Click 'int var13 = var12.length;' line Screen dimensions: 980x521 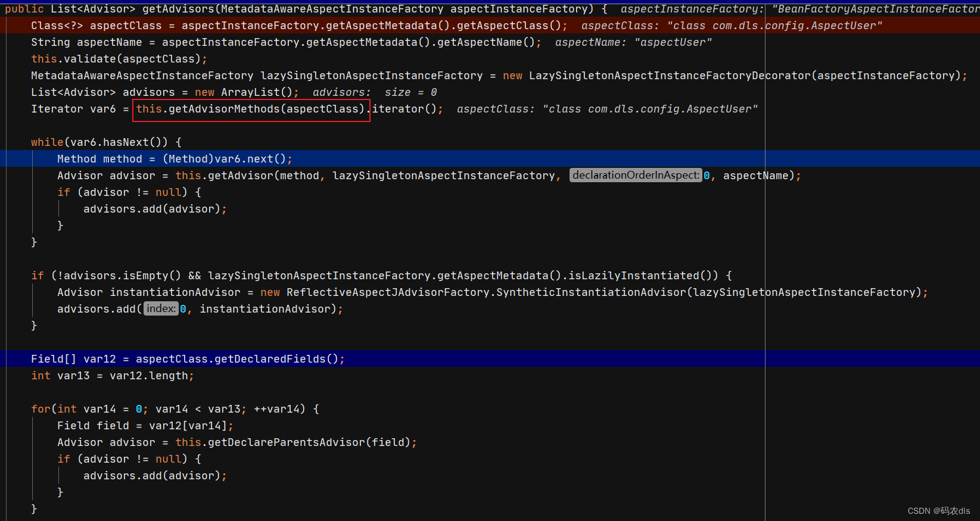(113, 376)
